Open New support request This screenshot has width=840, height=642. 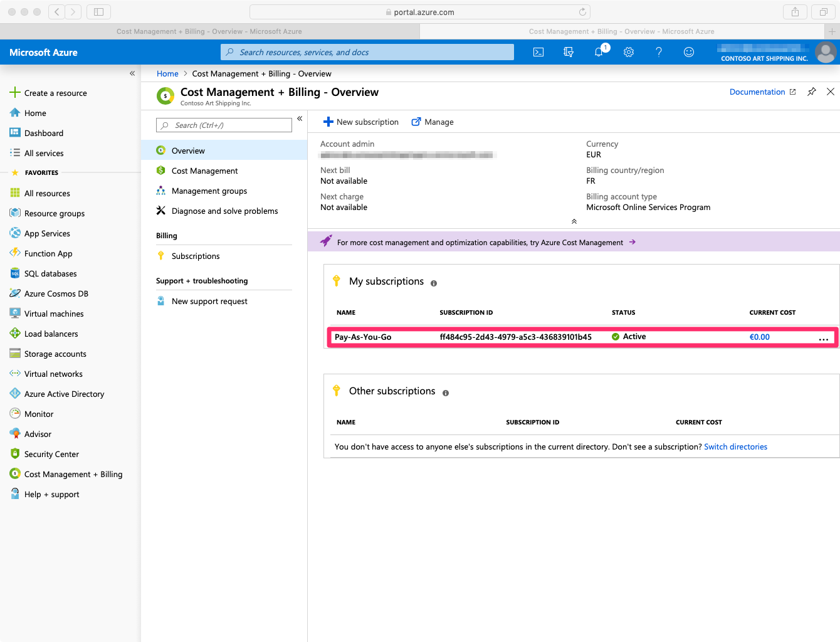[x=224, y=301]
